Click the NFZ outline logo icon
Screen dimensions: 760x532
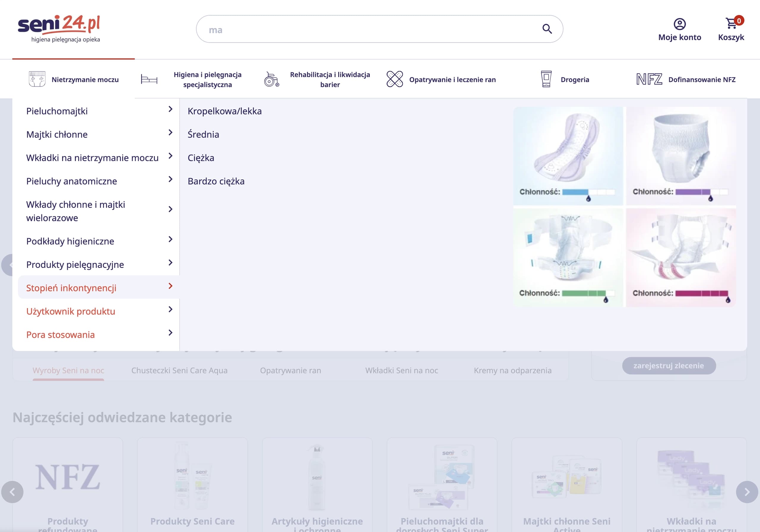click(x=649, y=80)
